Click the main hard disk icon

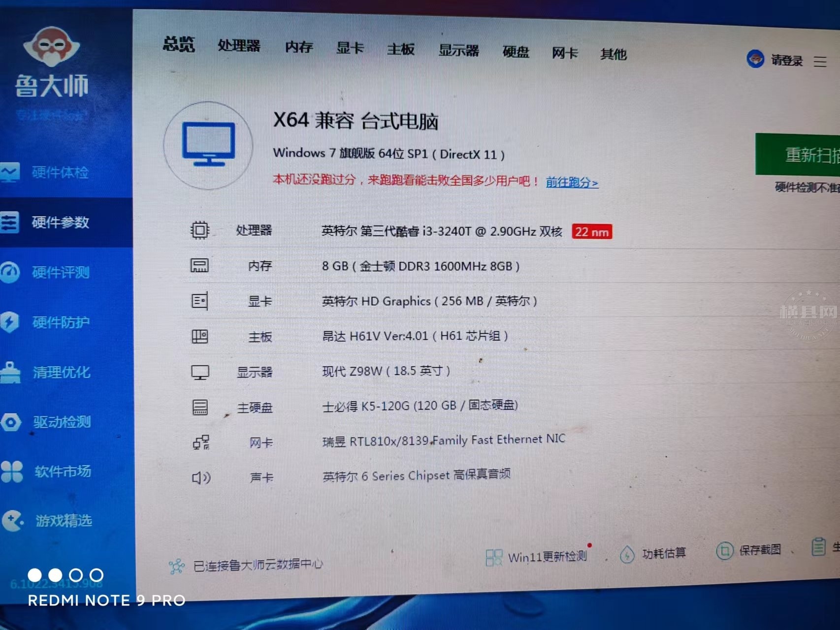(x=200, y=408)
